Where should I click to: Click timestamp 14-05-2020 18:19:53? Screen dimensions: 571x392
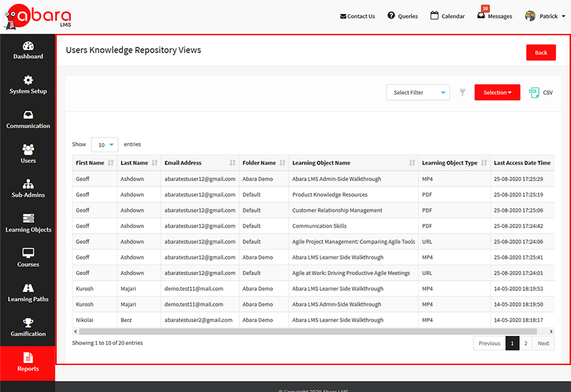[518, 288]
